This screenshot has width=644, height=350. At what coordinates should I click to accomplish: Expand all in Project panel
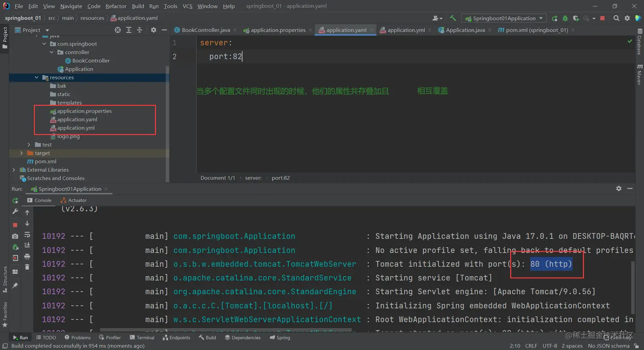pyautogui.click(x=129, y=30)
